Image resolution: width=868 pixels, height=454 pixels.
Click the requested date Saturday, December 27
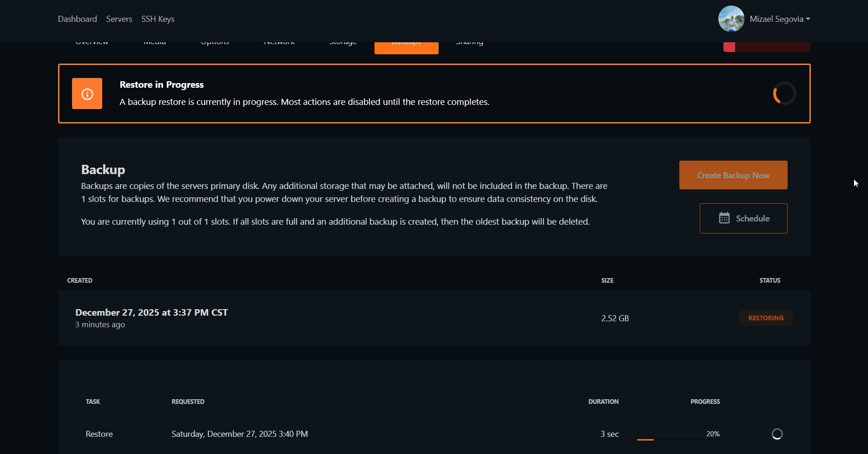tap(240, 434)
